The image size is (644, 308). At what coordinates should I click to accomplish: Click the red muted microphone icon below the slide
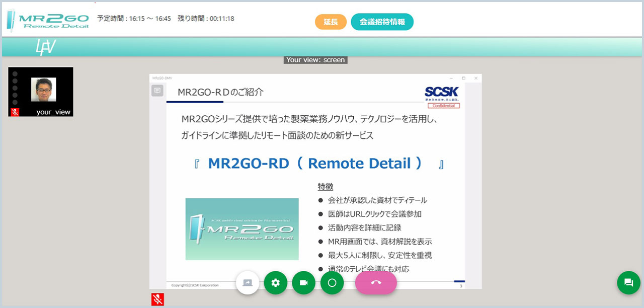[x=158, y=299]
